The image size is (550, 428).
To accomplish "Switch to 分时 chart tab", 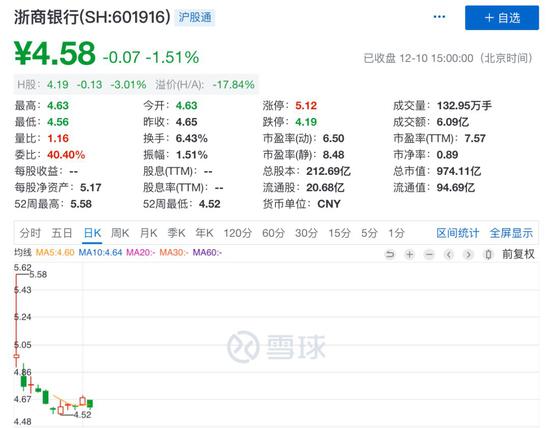I will pyautogui.click(x=30, y=233).
